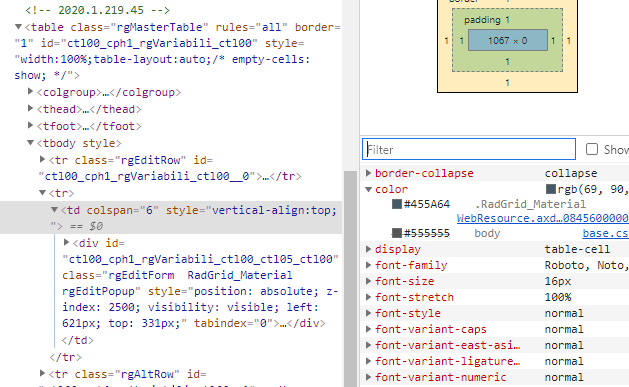Expand the border-collapse computed property
The image size is (629, 387).
click(x=368, y=173)
